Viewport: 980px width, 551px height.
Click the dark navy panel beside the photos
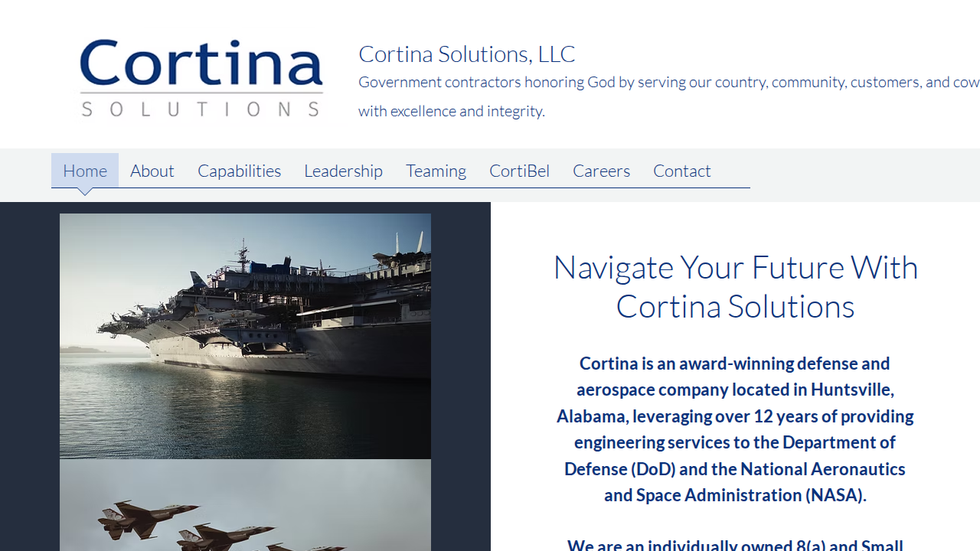point(461,377)
